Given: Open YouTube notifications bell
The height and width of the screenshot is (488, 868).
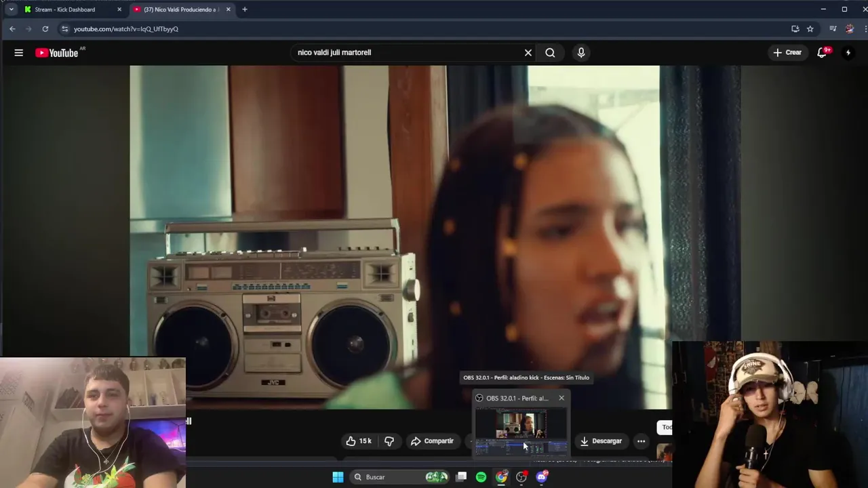Looking at the screenshot, I should coord(823,52).
